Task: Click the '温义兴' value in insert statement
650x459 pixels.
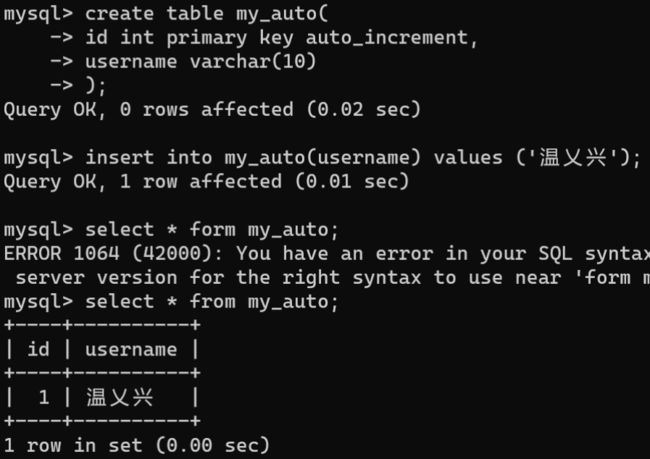Action: pyautogui.click(x=573, y=158)
